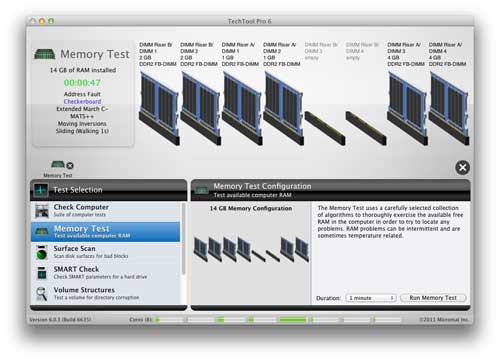Click the 2011 Micromat Inc. copyright text
Viewport: 500px width, 361px height.
click(x=444, y=320)
